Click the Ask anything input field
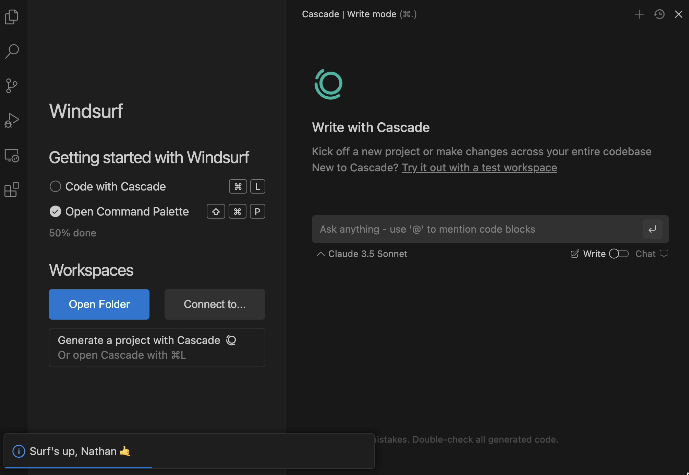The image size is (689, 475). pyautogui.click(x=475, y=229)
